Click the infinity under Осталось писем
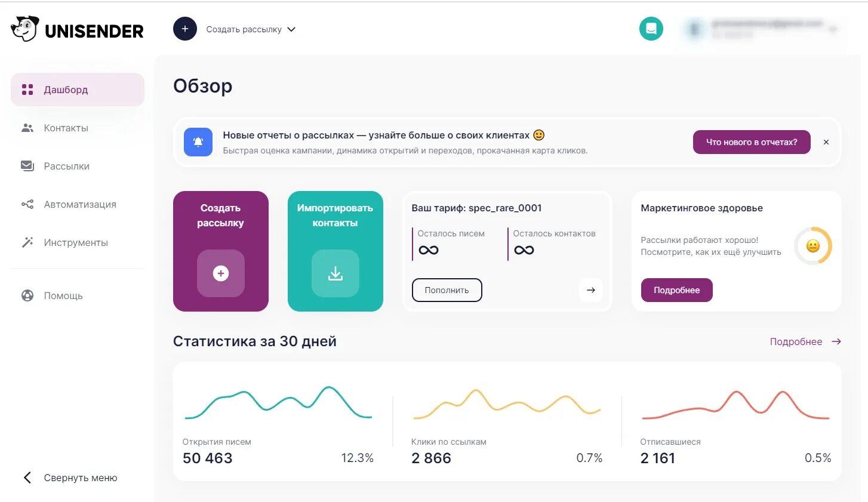Image resolution: width=868 pixels, height=502 pixels. [x=429, y=250]
